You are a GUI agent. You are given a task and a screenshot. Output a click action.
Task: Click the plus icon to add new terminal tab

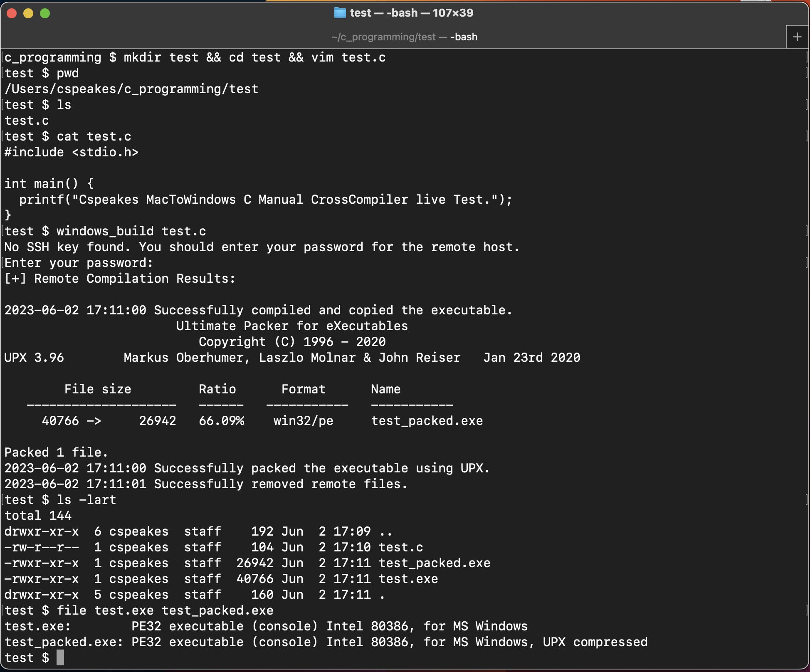click(x=797, y=36)
